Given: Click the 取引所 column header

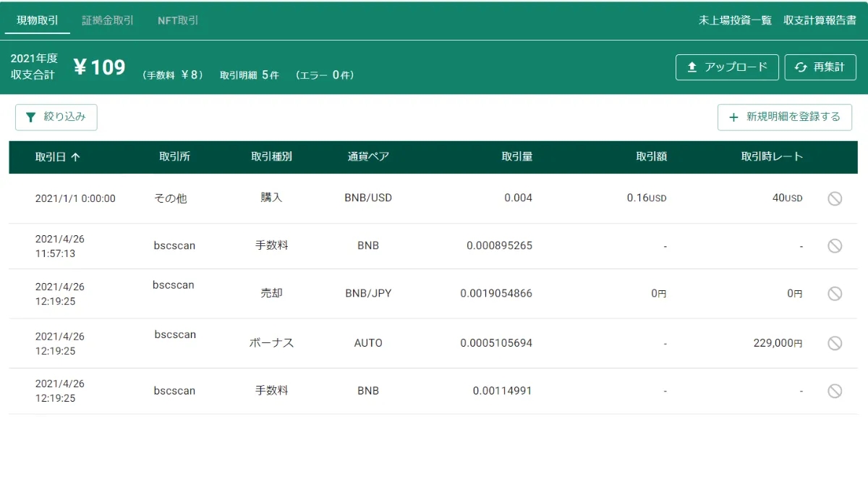Looking at the screenshot, I should pos(175,157).
